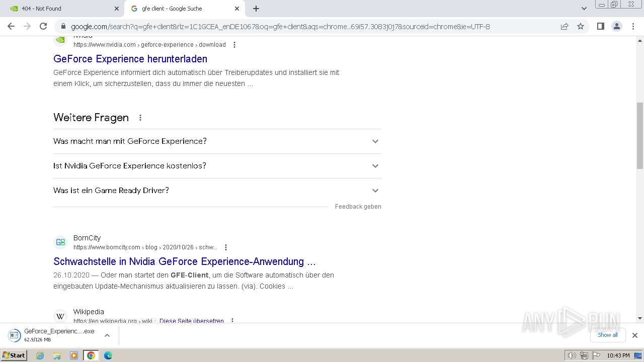
Task: Click 'Diese Seite übersetzen' link
Action: pos(192,321)
